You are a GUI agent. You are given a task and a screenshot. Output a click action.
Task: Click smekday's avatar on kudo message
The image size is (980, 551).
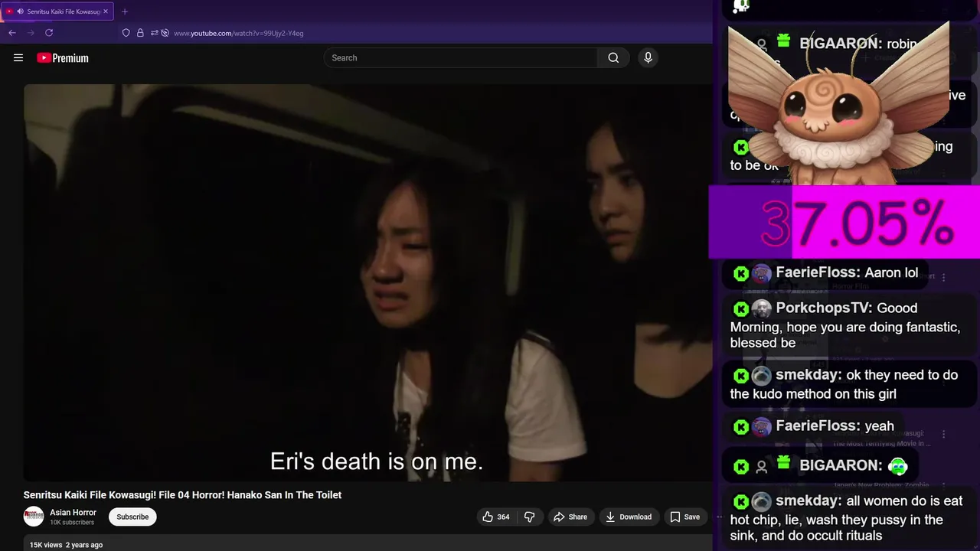761,376
